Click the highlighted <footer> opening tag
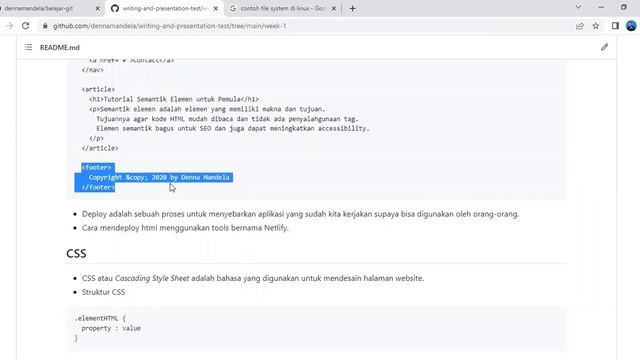 (96, 167)
